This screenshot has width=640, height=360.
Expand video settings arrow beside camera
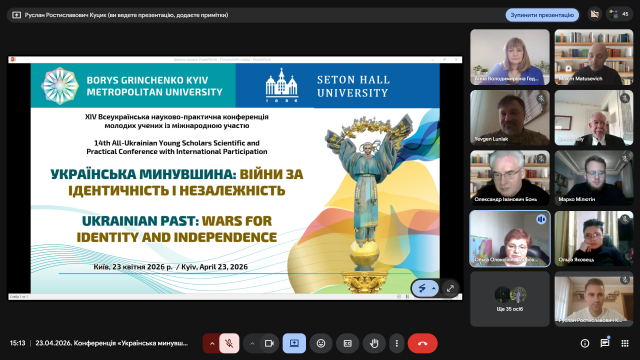click(252, 343)
